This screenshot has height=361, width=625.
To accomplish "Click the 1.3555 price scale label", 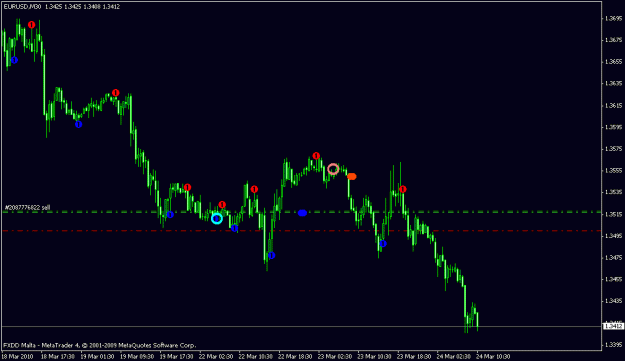I will click(x=613, y=171).
